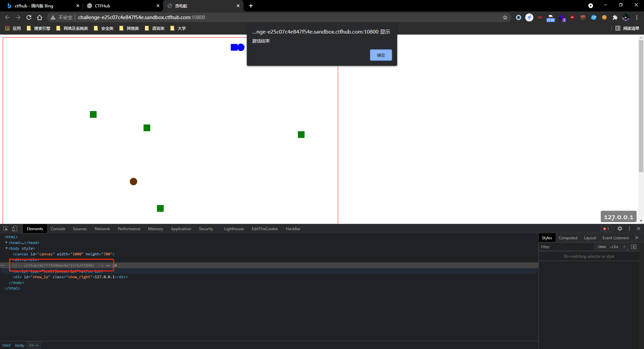Click the 不安全 site security warning
Image resolution: width=644 pixels, height=349 pixels.
[x=62, y=17]
